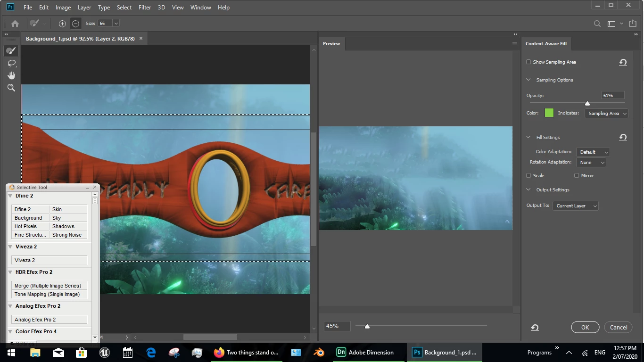The image size is (644, 362).
Task: Open the Preview panel menu
Action: tap(515, 43)
